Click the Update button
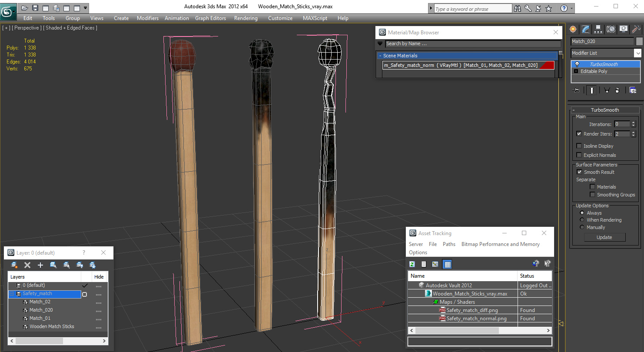Screen dimensions: 644x352 coord(604,237)
